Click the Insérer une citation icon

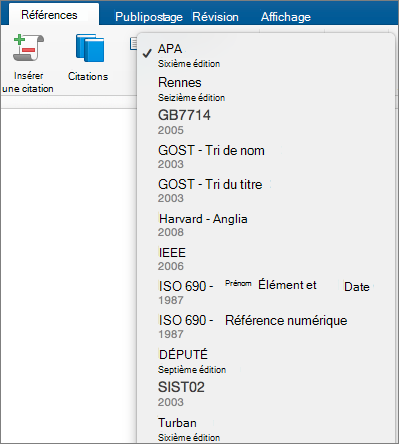pos(28,48)
